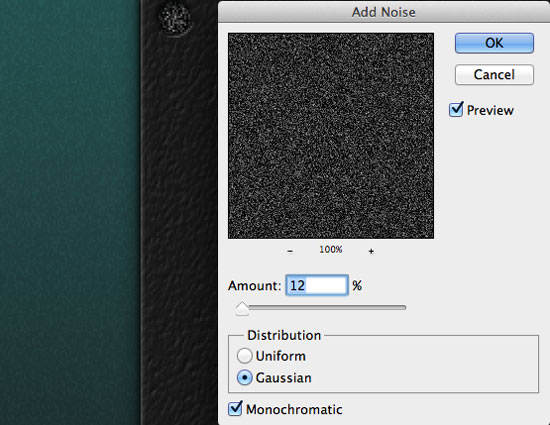Toggle the Preview checkbox
The width and height of the screenshot is (550, 425).
[x=456, y=110]
